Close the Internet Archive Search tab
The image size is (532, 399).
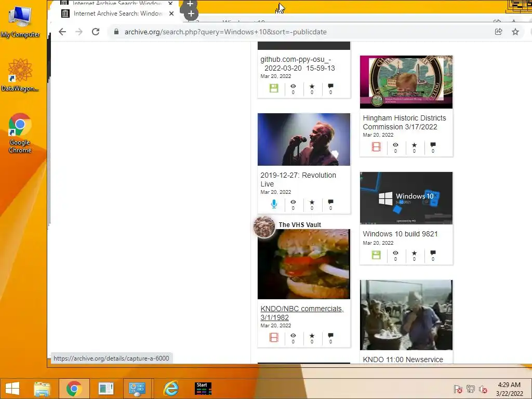click(171, 14)
